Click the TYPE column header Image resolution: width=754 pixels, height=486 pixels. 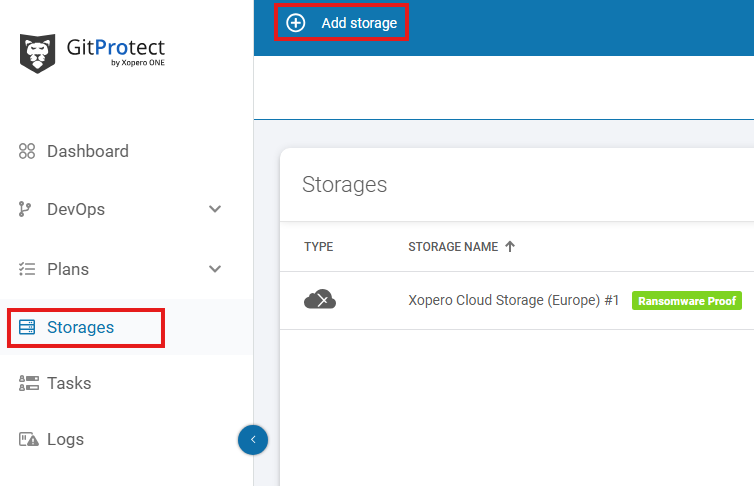(x=319, y=247)
